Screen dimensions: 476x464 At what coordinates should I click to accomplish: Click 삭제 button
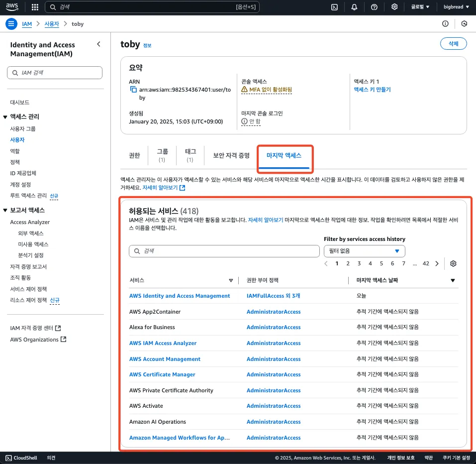453,44
